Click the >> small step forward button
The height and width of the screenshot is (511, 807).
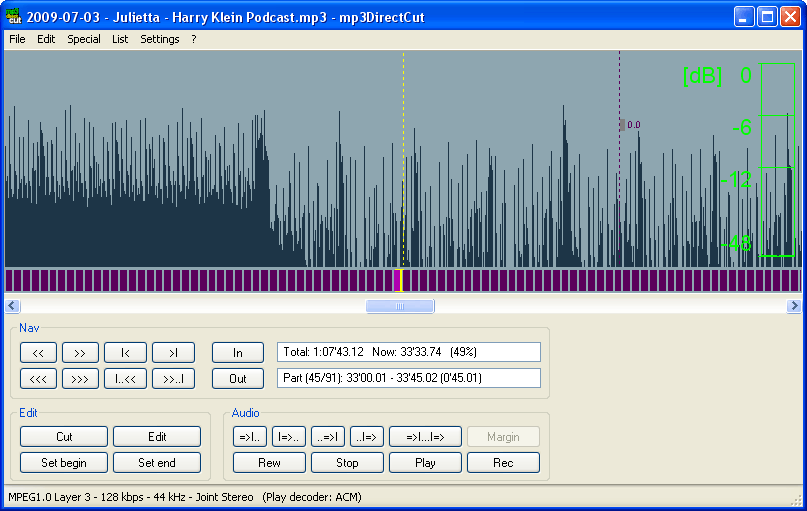[80, 353]
